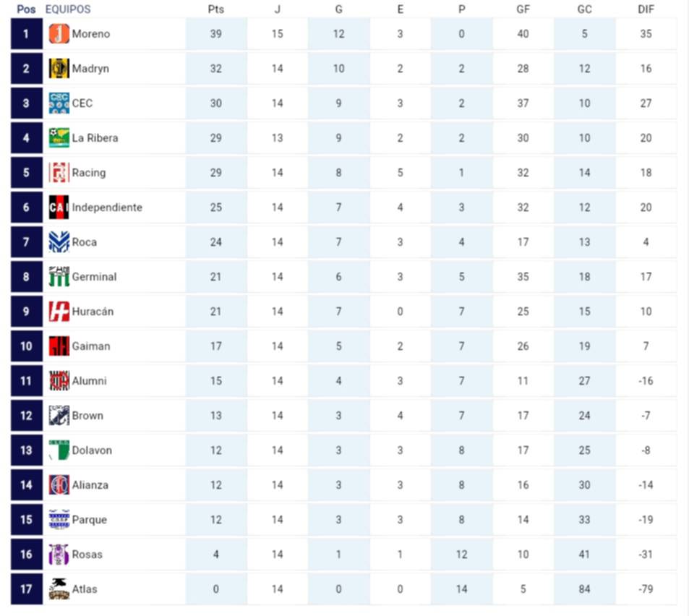Click the Racing club crest icon
The height and width of the screenshot is (616, 689).
click(x=59, y=173)
